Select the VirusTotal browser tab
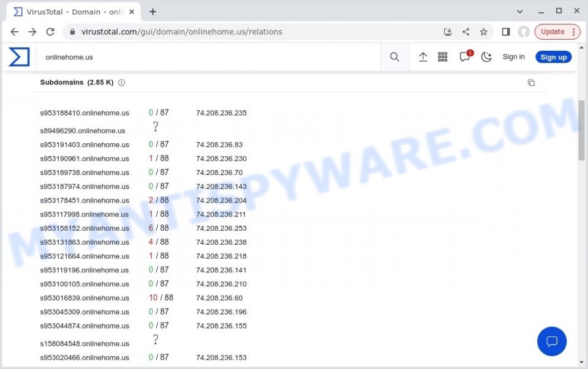588x369 pixels. 70,12
